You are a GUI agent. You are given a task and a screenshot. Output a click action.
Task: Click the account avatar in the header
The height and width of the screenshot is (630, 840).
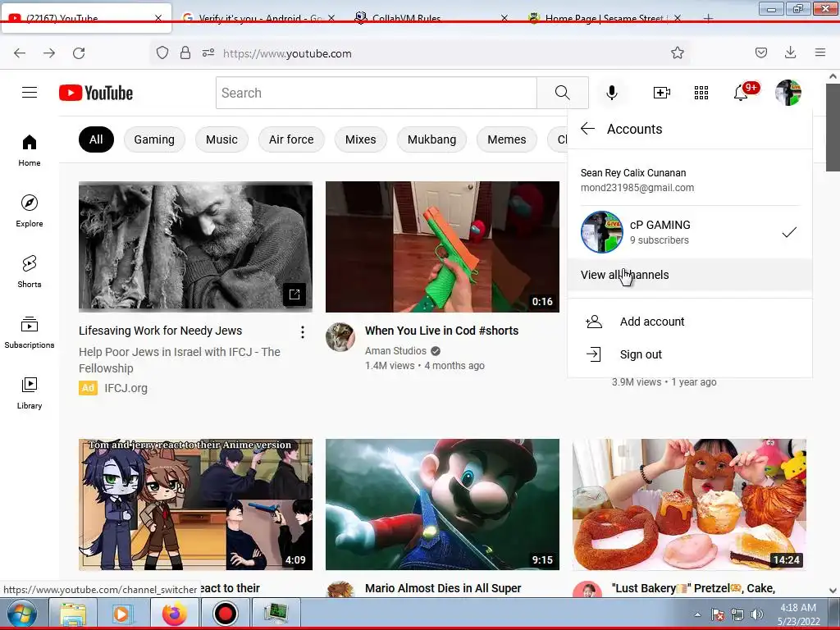tap(788, 93)
